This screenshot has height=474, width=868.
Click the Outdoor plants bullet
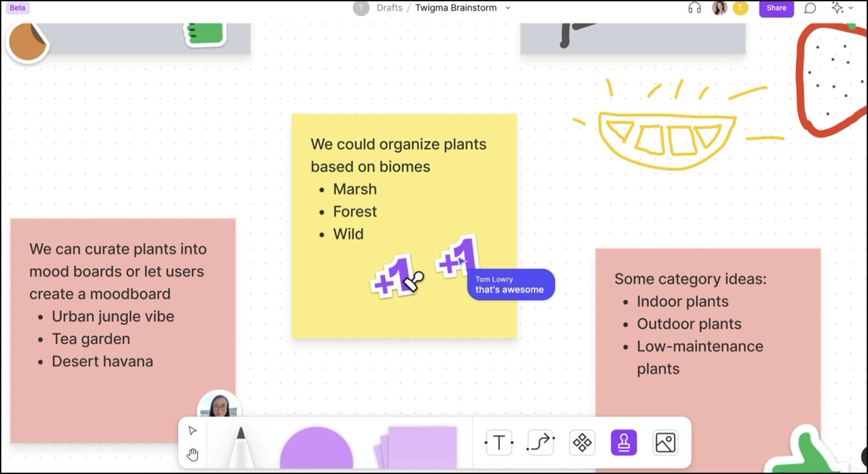pos(689,324)
